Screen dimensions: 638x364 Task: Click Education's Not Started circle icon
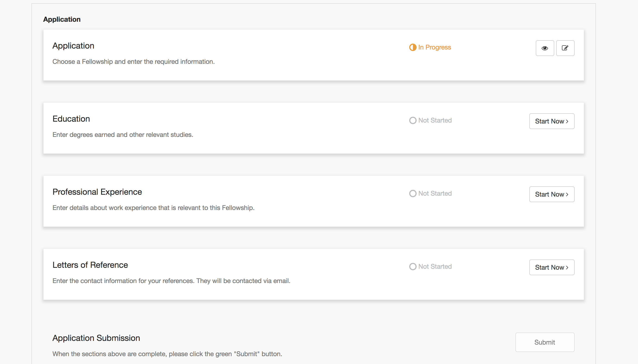coord(413,120)
